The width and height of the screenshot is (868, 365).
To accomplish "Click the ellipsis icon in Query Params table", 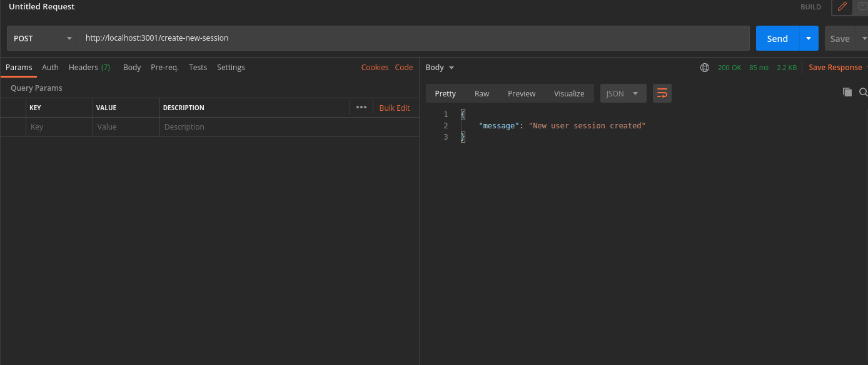I will tap(361, 107).
